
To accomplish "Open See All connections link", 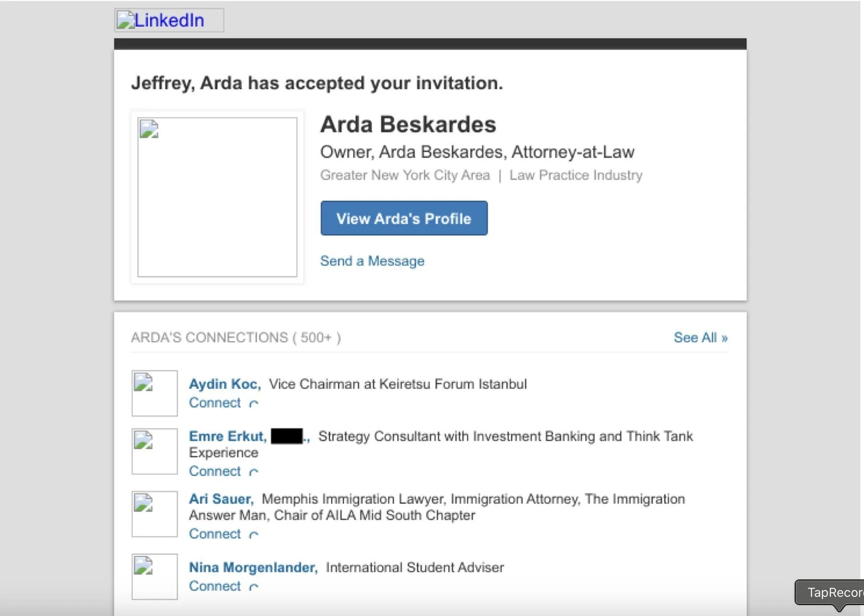I will [x=700, y=338].
